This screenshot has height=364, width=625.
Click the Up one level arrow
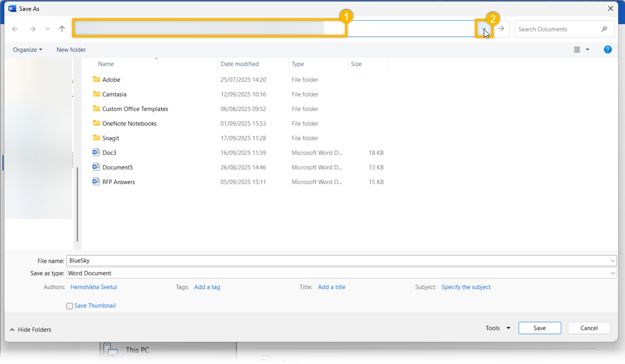pos(62,29)
